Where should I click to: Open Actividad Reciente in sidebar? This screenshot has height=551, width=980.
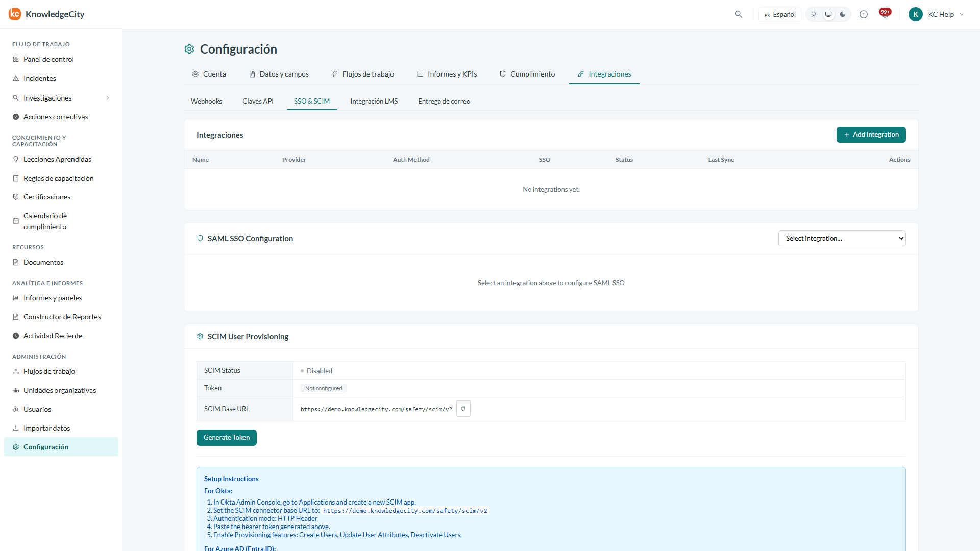[x=61, y=336]
